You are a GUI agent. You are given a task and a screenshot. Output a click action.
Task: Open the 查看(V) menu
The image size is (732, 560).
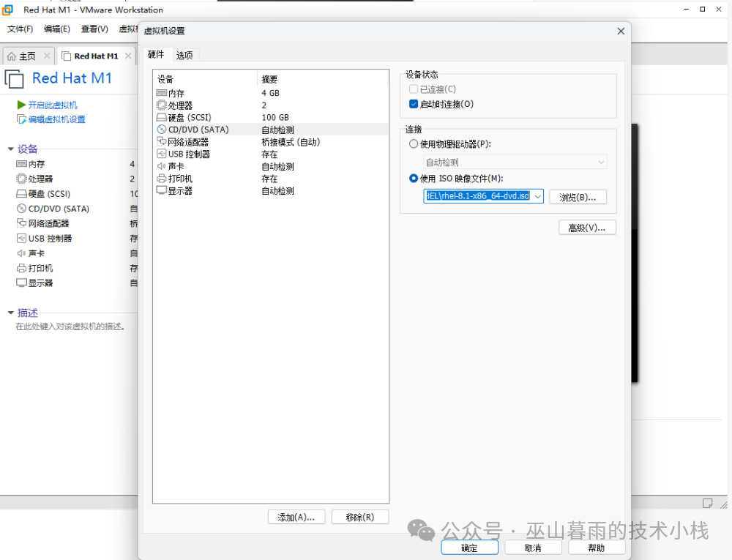pyautogui.click(x=97, y=29)
